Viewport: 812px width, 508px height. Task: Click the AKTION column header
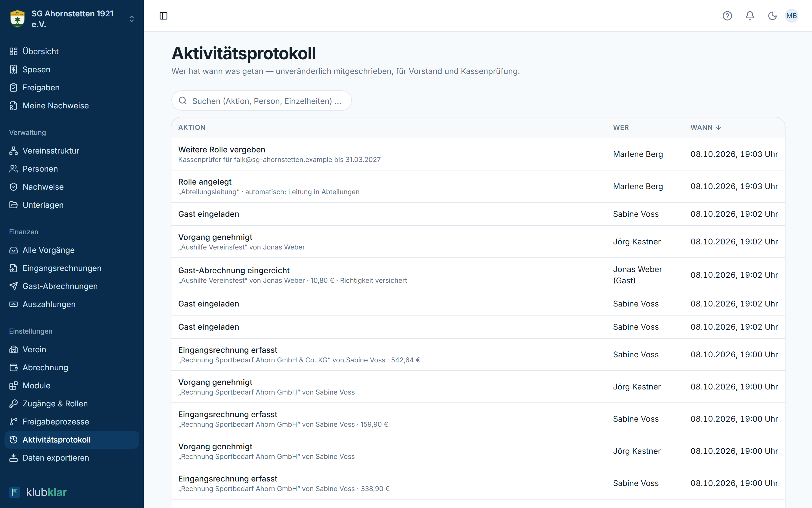192,128
